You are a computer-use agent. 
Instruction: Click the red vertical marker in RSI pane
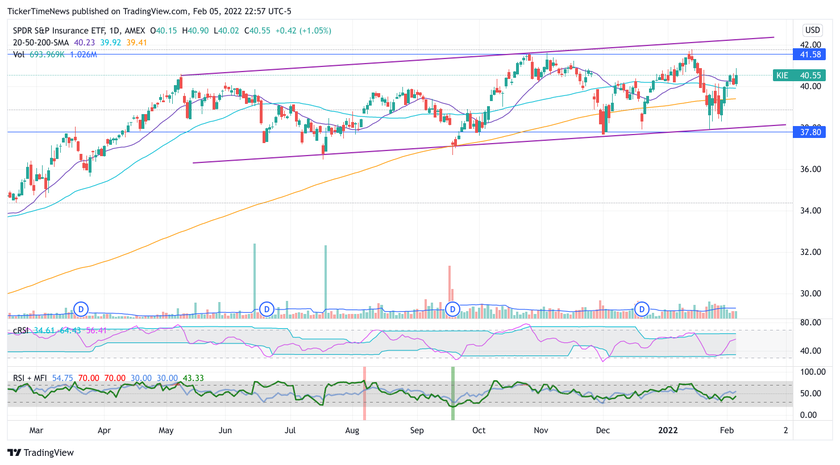coord(364,393)
